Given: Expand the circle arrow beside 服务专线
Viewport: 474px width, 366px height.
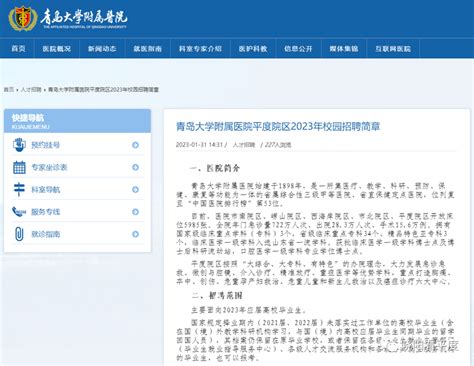Looking at the screenshot, I should tap(135, 212).
